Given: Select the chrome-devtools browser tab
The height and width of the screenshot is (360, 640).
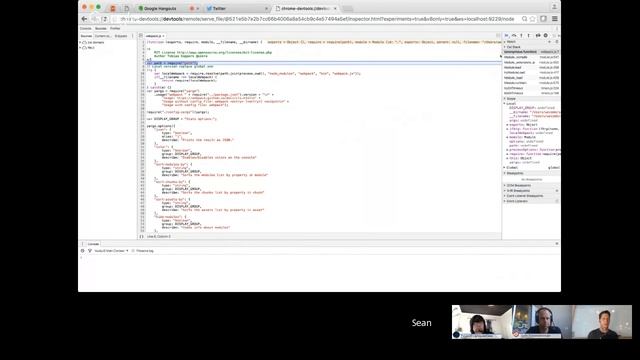Looking at the screenshot, I should pyautogui.click(x=306, y=8).
